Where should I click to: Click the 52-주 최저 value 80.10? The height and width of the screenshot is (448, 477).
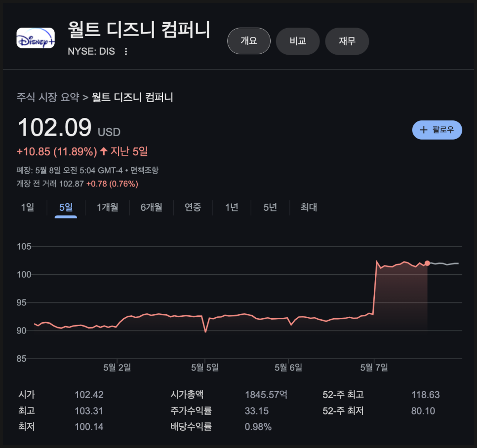point(423,411)
